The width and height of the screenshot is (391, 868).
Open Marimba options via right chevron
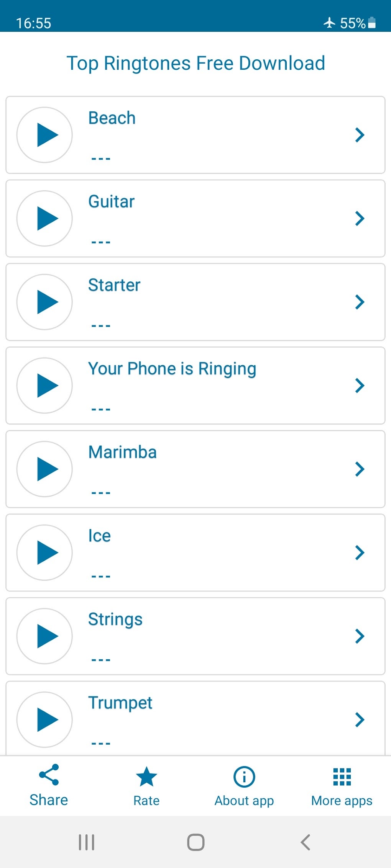point(360,469)
